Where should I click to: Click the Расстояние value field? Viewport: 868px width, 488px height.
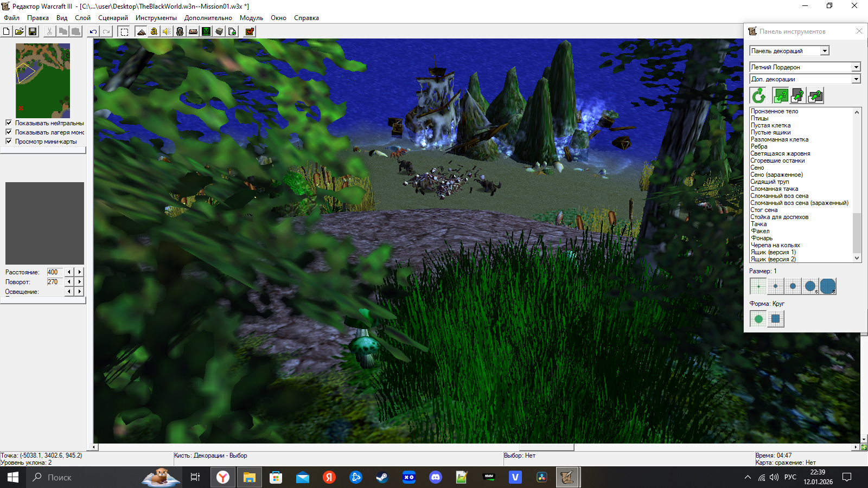point(55,272)
